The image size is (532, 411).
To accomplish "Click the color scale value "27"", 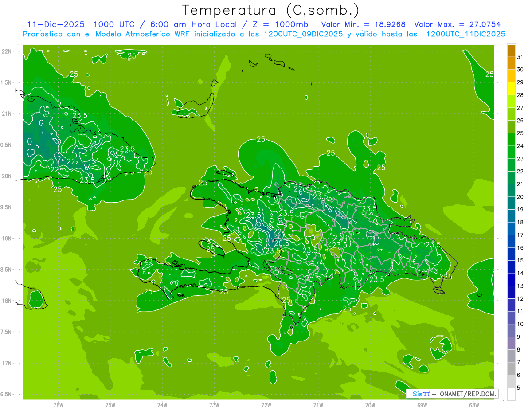I will pos(520,108).
